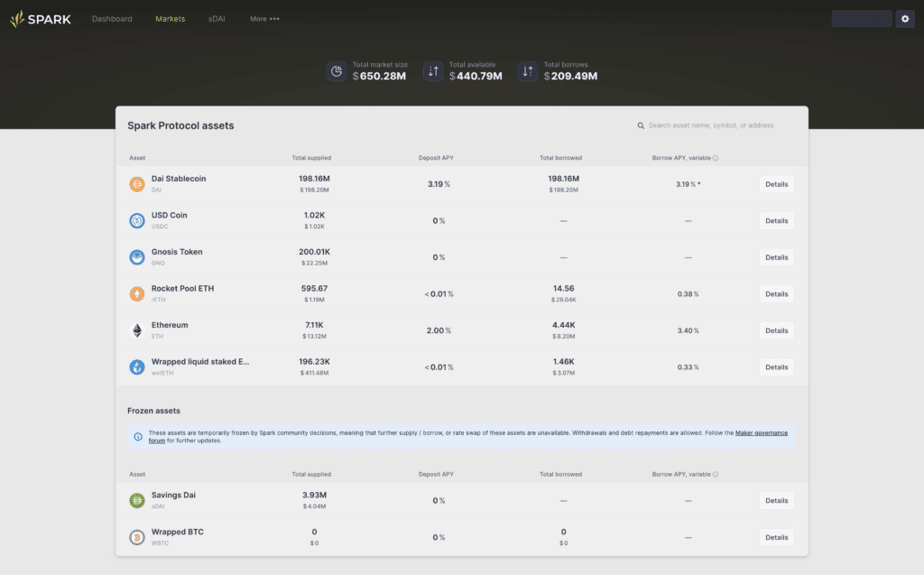Image resolution: width=924 pixels, height=575 pixels.
Task: Click Rocket Pool ETH asset name
Action: (x=182, y=288)
